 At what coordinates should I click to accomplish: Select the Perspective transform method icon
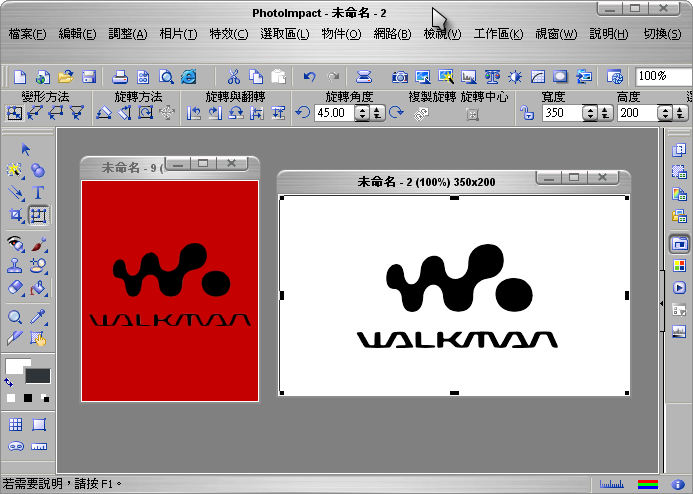(77, 113)
